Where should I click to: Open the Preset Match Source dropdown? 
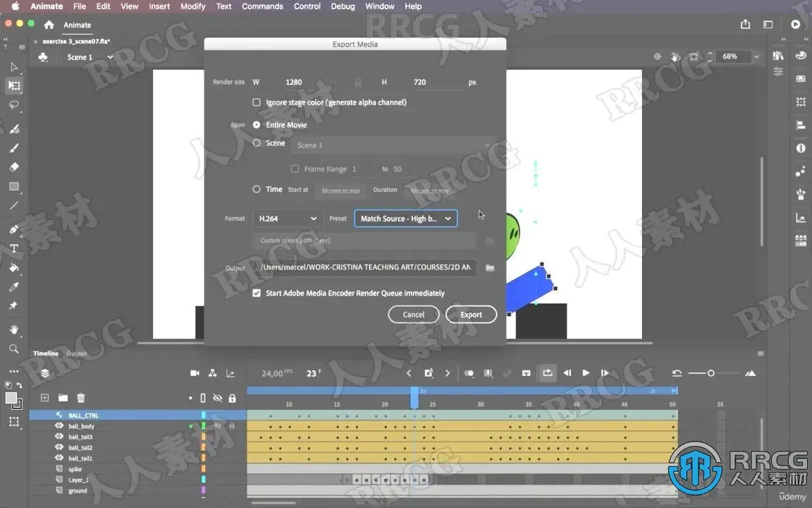click(x=406, y=219)
